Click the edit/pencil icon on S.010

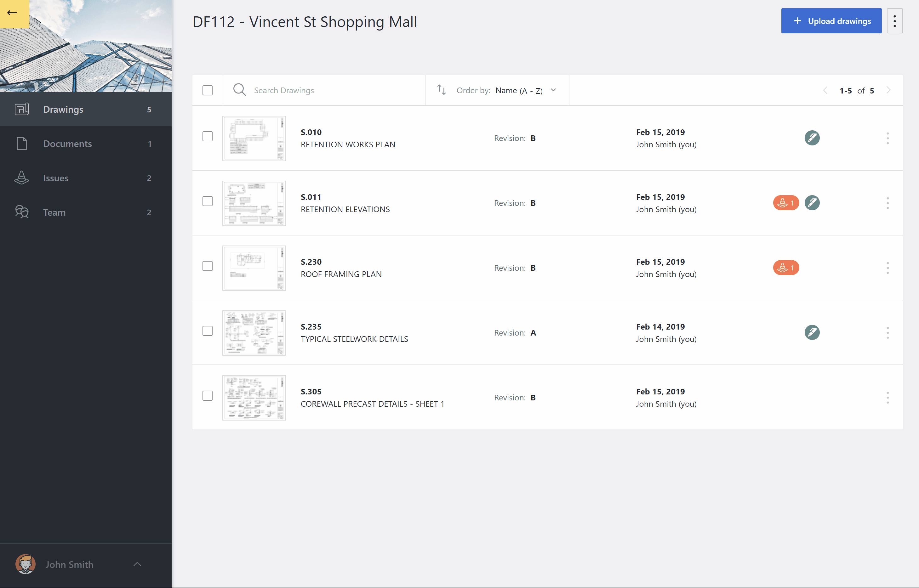click(x=813, y=138)
